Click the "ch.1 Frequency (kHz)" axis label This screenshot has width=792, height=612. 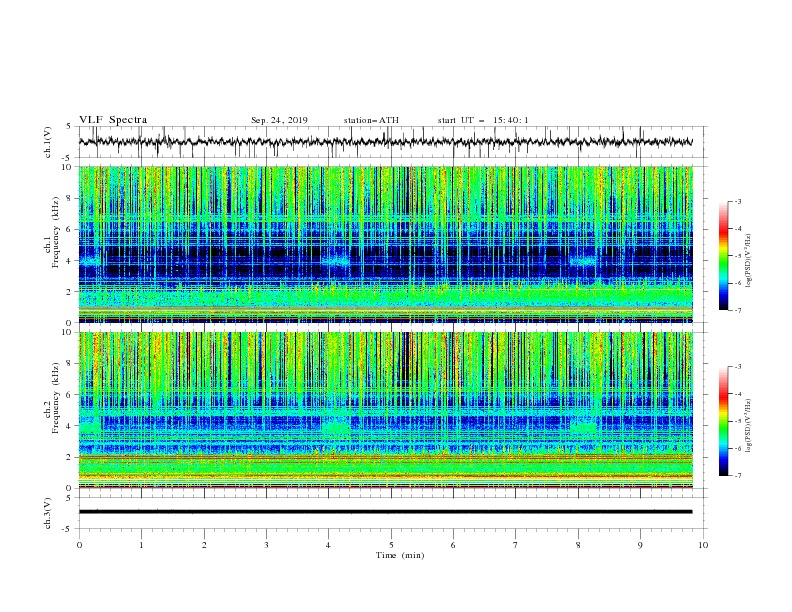coord(51,232)
